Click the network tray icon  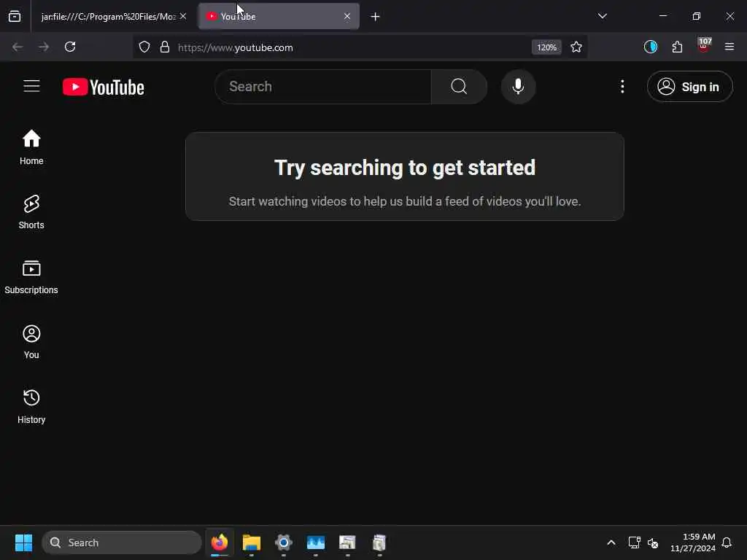coord(634,542)
